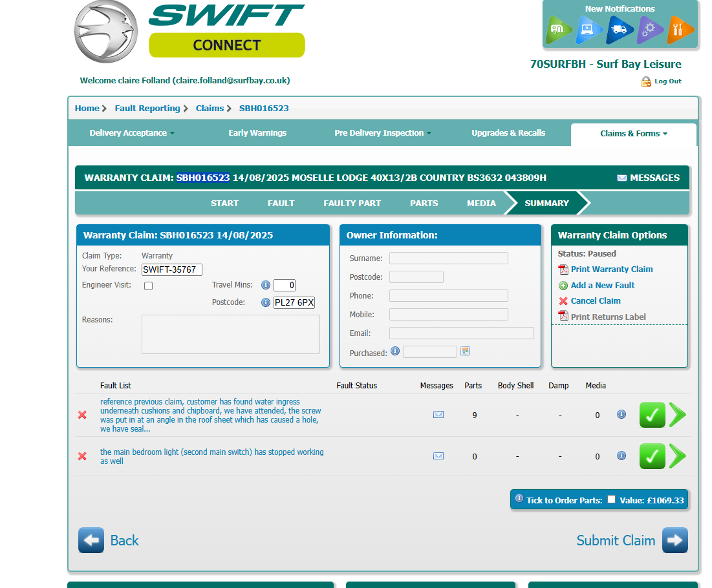This screenshot has width=712, height=588.
Task: Click the Print Returns Label PDF icon
Action: [563, 316]
